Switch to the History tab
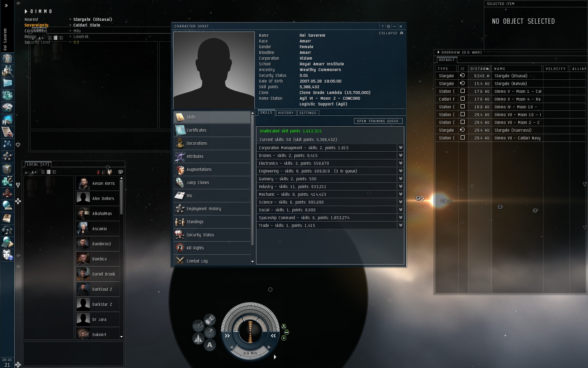This screenshot has width=588, height=368. [x=286, y=113]
